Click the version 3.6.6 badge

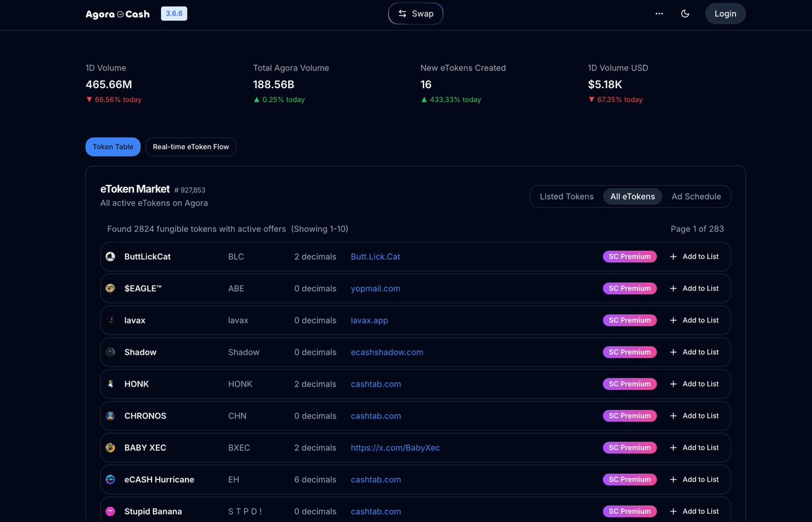tap(174, 14)
